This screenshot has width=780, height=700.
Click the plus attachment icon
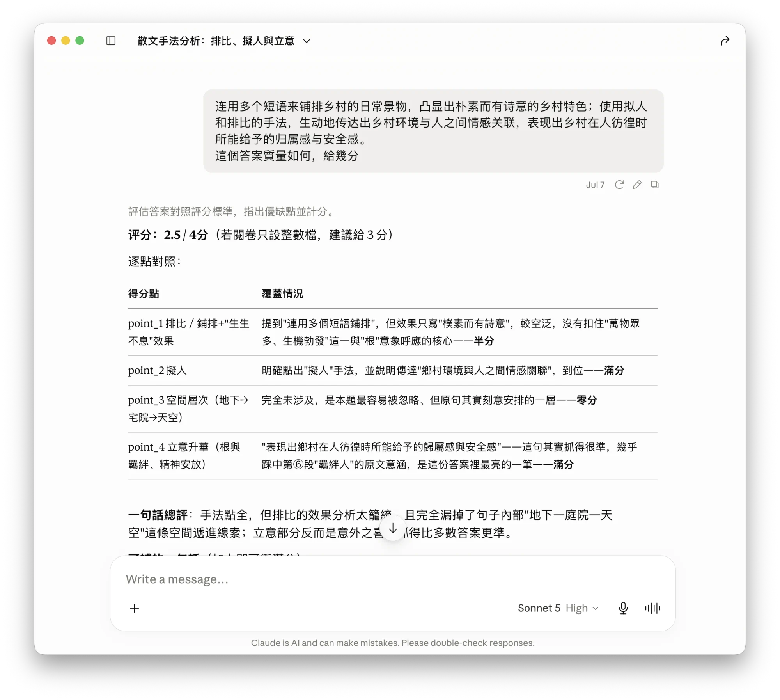point(135,608)
